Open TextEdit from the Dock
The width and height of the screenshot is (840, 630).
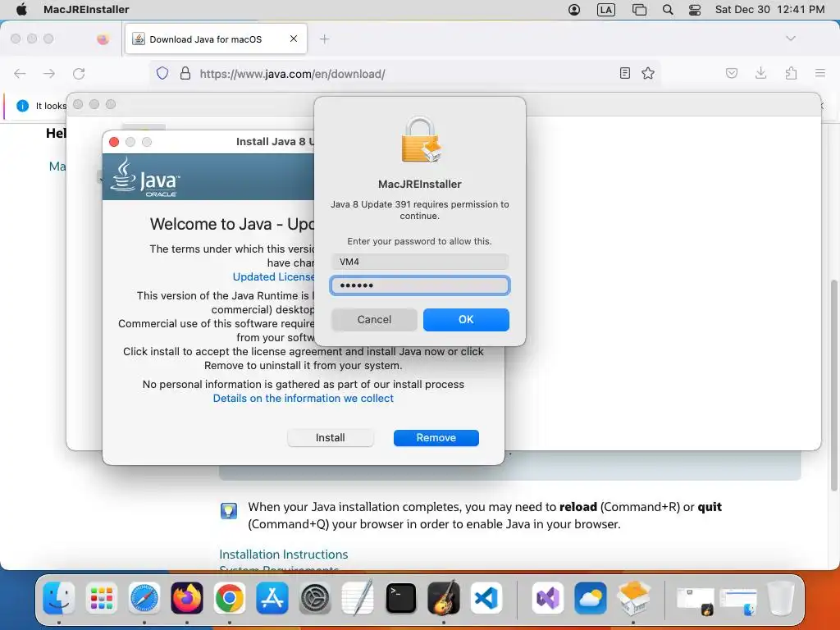coord(358,597)
